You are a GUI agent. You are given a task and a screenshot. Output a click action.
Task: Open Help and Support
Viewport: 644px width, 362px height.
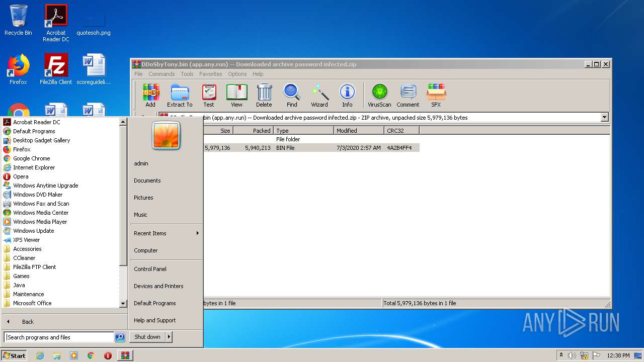click(154, 320)
